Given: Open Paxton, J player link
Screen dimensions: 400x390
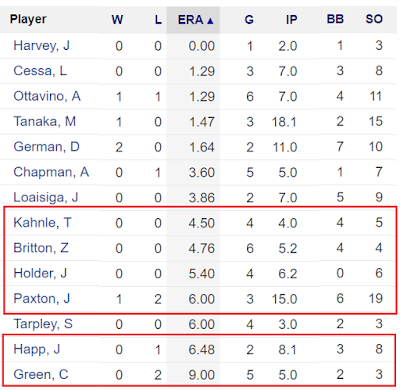Looking at the screenshot, I should 42,299.
